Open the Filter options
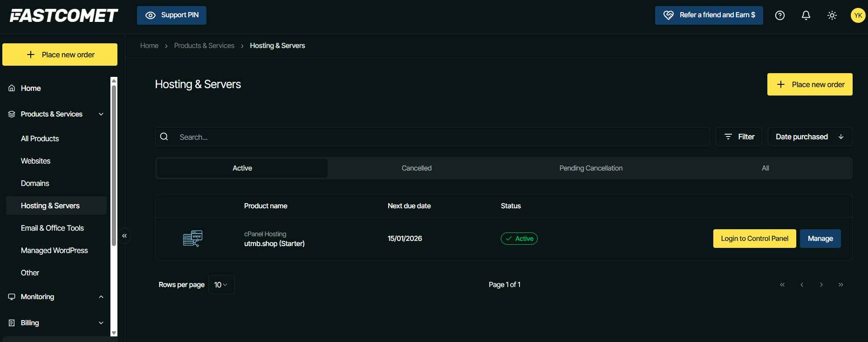This screenshot has height=342, width=868. [x=739, y=137]
